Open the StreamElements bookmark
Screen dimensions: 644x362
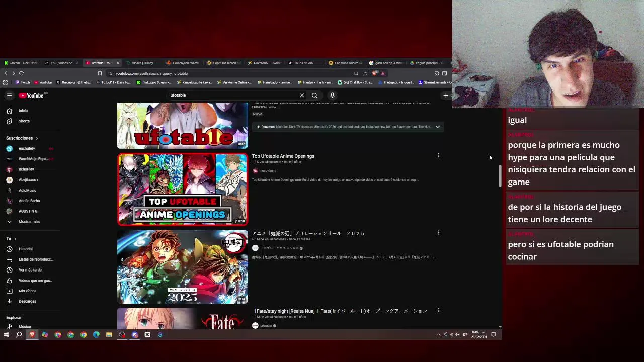click(x=434, y=82)
